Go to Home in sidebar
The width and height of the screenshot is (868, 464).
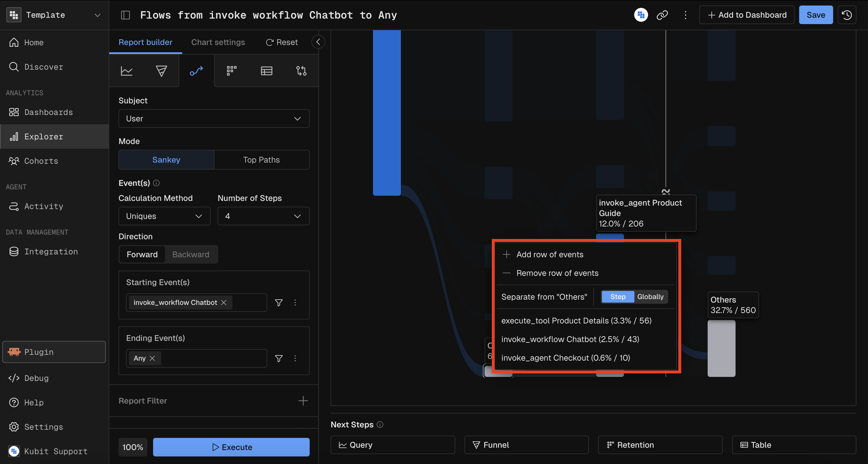[x=54, y=42]
